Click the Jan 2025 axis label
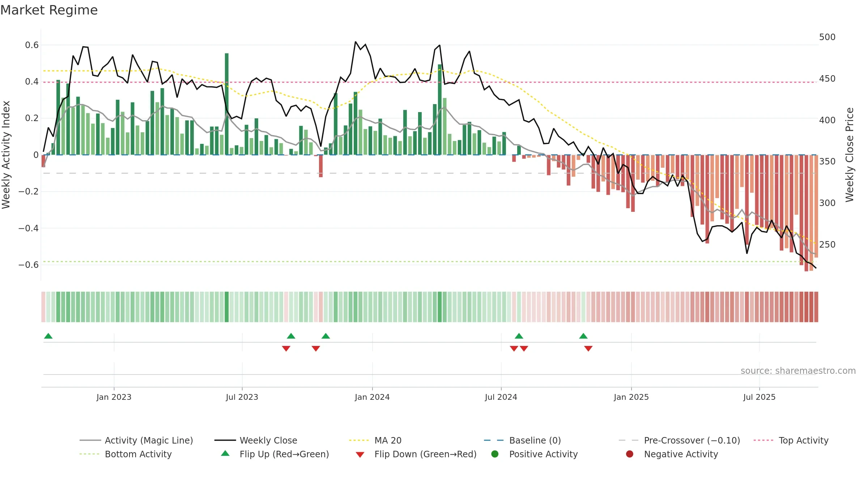 631,397
